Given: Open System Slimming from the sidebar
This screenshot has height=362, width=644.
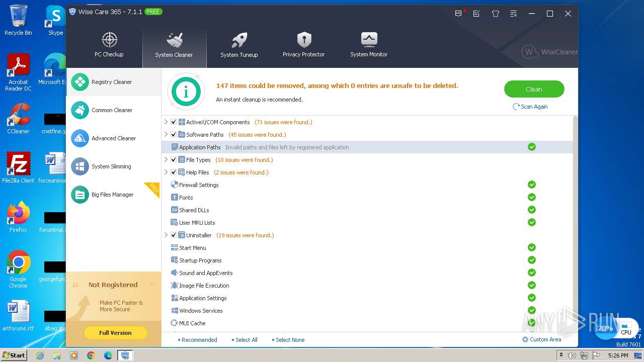Looking at the screenshot, I should (113, 166).
